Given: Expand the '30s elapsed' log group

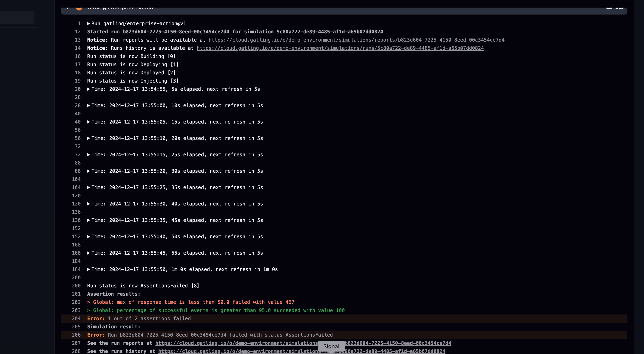Looking at the screenshot, I should 88,171.
